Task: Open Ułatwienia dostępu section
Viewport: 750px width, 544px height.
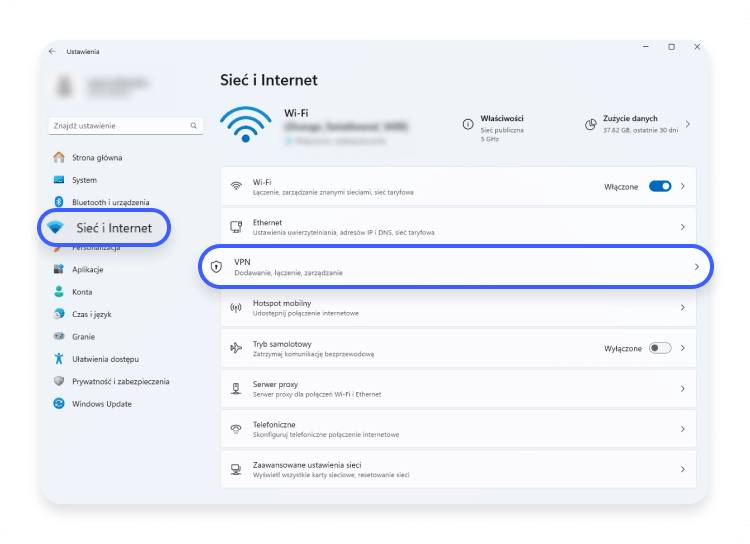Action: click(x=96, y=359)
